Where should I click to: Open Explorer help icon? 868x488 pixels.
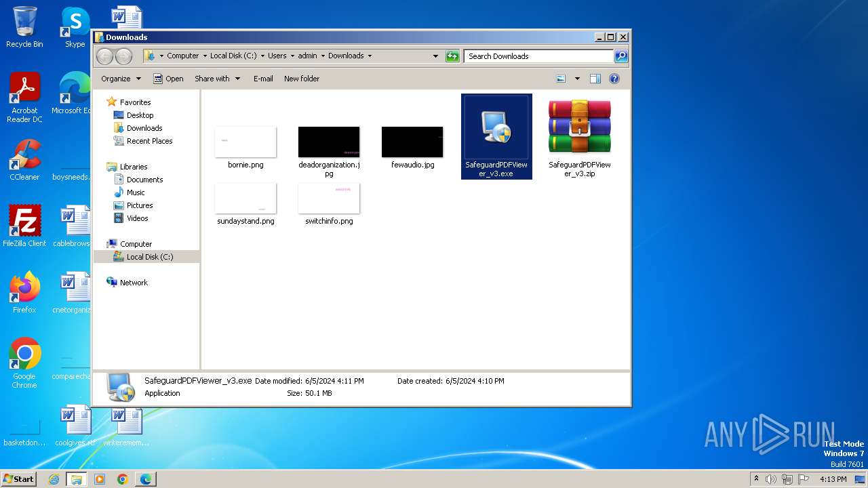614,79
